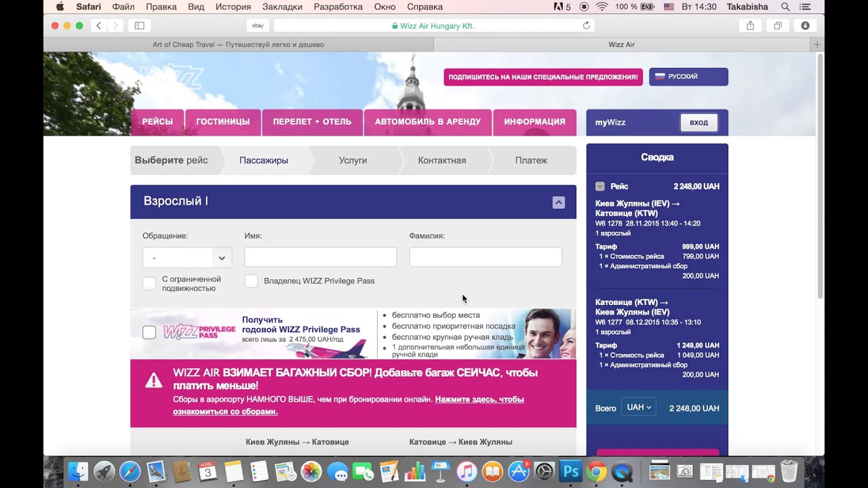Open the История menu
Image resolution: width=868 pixels, height=488 pixels.
(x=233, y=7)
